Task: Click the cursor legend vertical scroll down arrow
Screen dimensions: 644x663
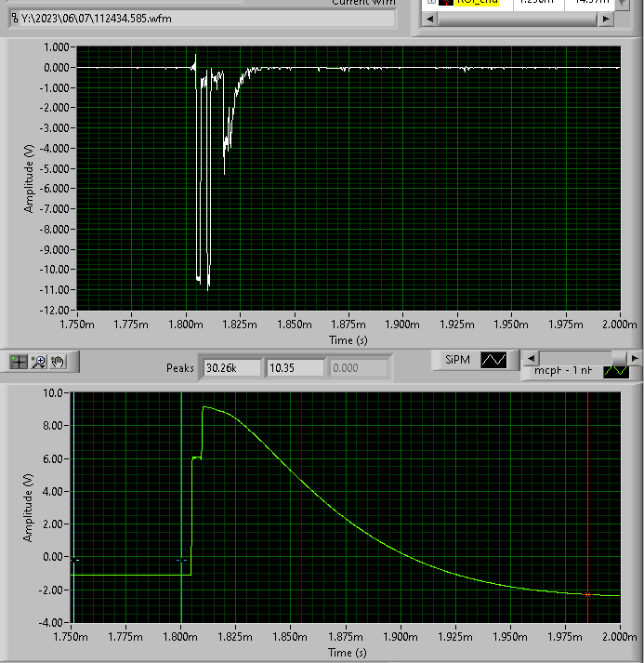Action: click(621, 3)
